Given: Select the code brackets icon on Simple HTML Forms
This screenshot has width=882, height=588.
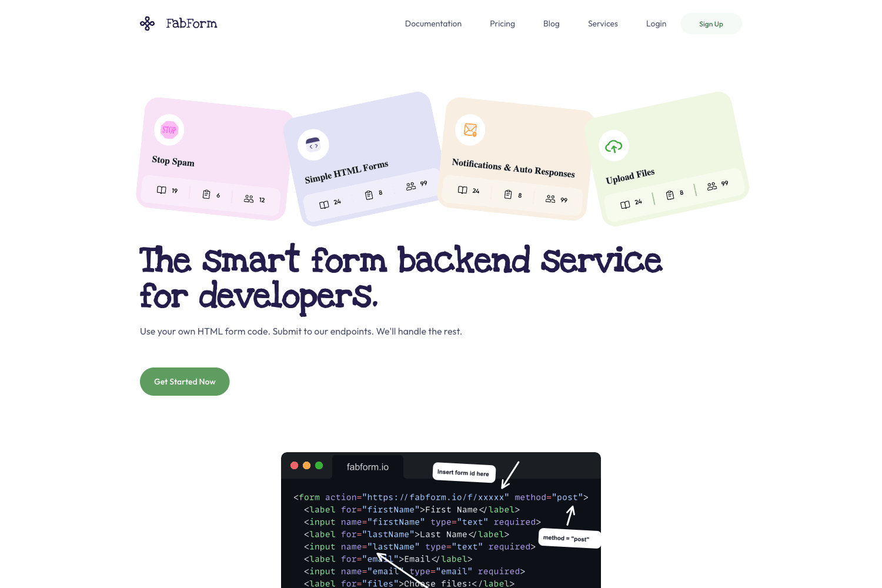Looking at the screenshot, I should pyautogui.click(x=313, y=145).
